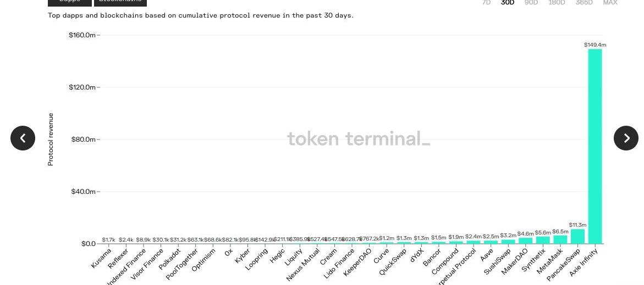Viewport: 644px width, 285px height.
Task: Select the Blockchains filter button
Action: coord(120,2)
